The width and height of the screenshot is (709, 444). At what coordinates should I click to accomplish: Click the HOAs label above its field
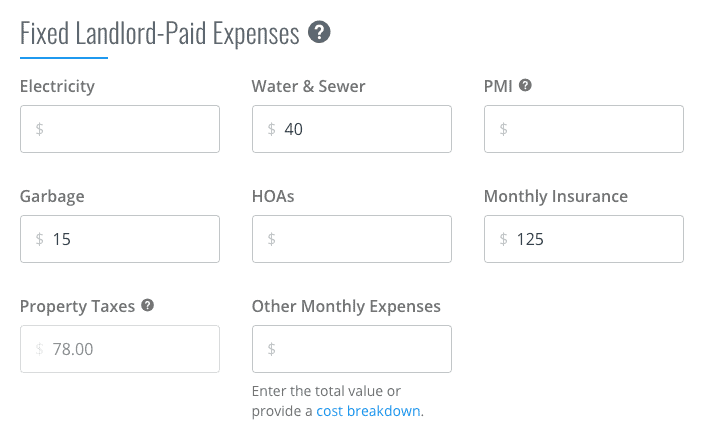(273, 196)
